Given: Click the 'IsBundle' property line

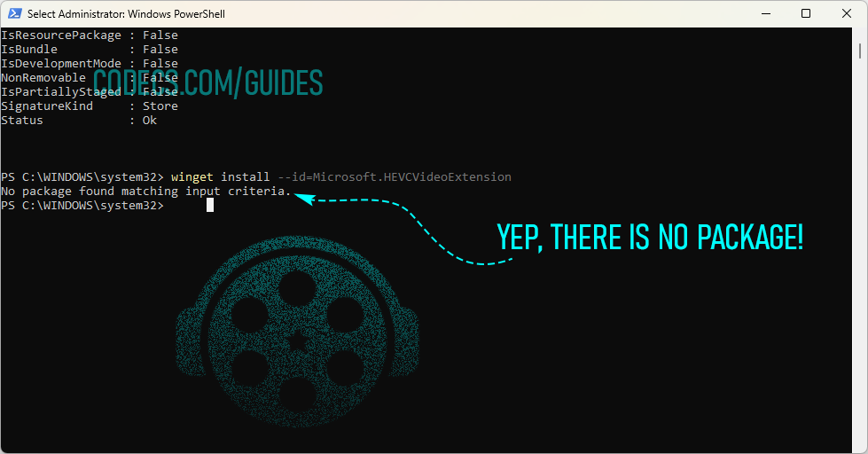Looking at the screenshot, I should pyautogui.click(x=90, y=50).
